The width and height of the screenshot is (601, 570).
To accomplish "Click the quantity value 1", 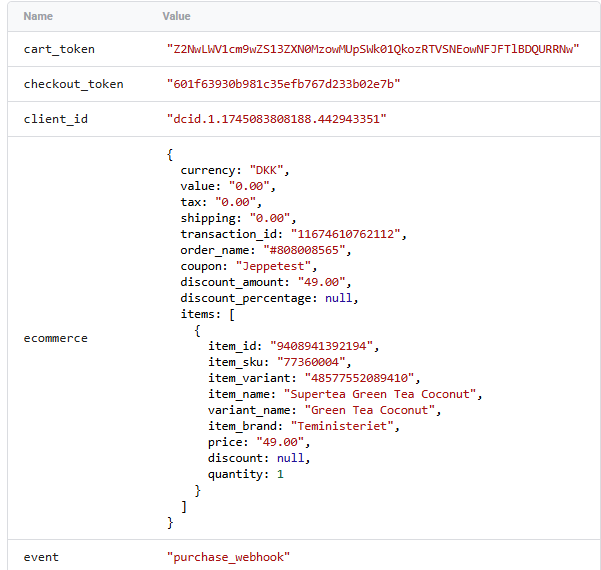I will [280, 474].
